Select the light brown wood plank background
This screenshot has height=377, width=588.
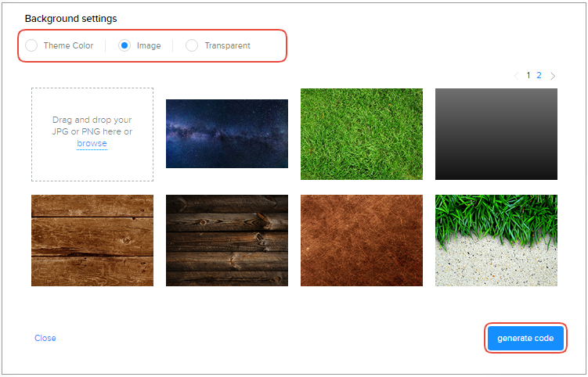[x=92, y=240]
